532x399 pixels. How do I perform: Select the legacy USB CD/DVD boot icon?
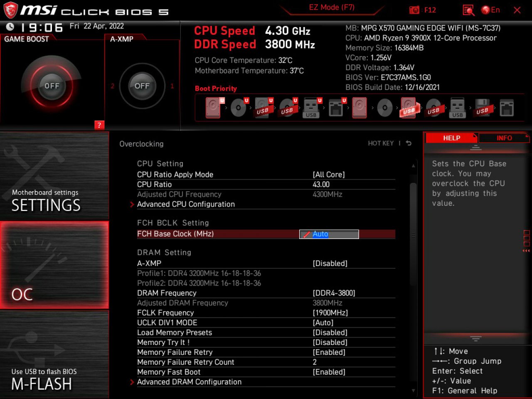[433, 108]
